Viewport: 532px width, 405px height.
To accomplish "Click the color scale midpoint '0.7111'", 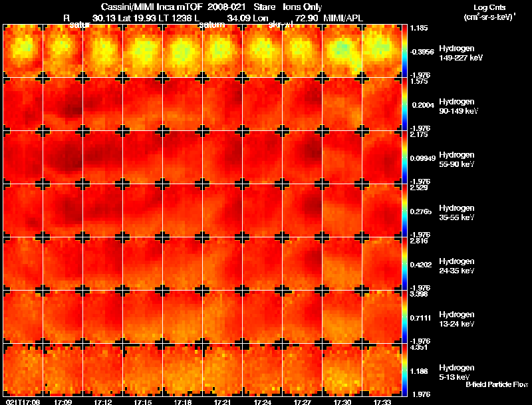I will (x=420, y=318).
